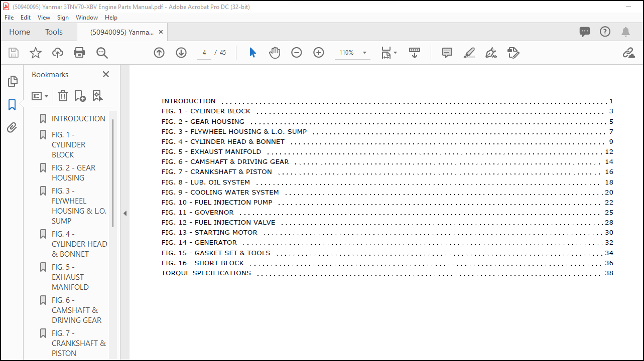Activate the hand pan tool
The height and width of the screenshot is (361, 644).
coord(275,53)
